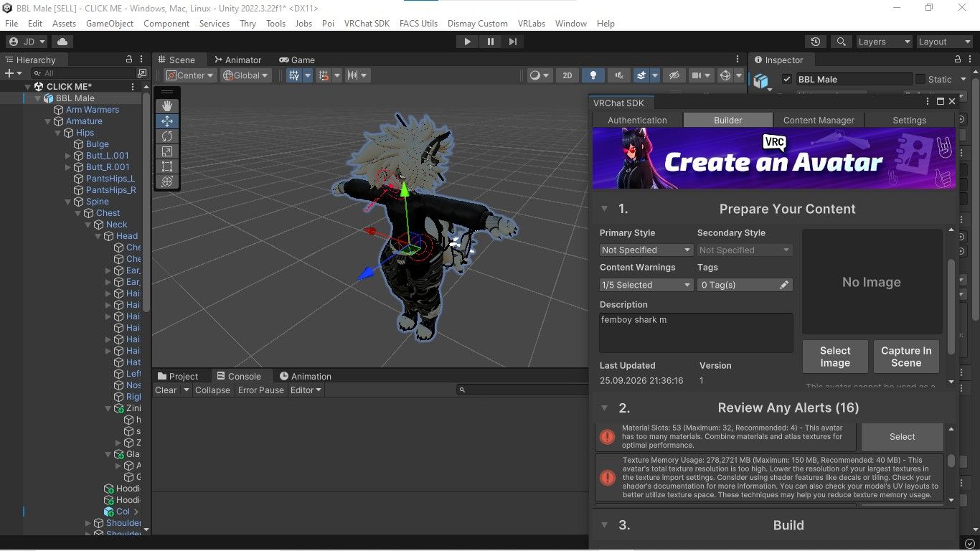
Task: Select the Hand view tool
Action: tap(167, 106)
